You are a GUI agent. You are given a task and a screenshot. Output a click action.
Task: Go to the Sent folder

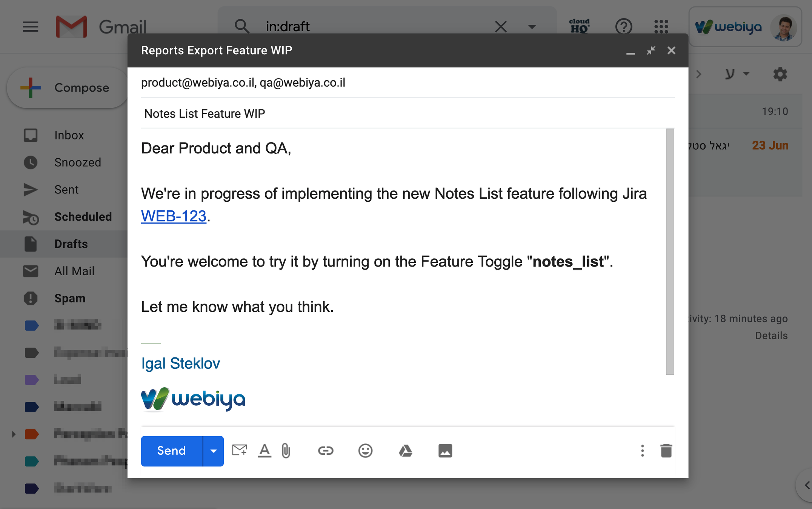[x=66, y=189]
